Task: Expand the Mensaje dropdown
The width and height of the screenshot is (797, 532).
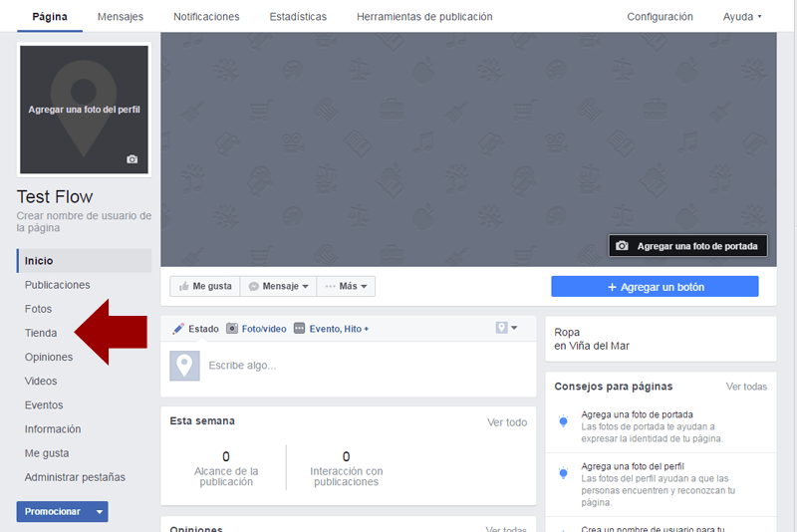Action: pyautogui.click(x=306, y=287)
